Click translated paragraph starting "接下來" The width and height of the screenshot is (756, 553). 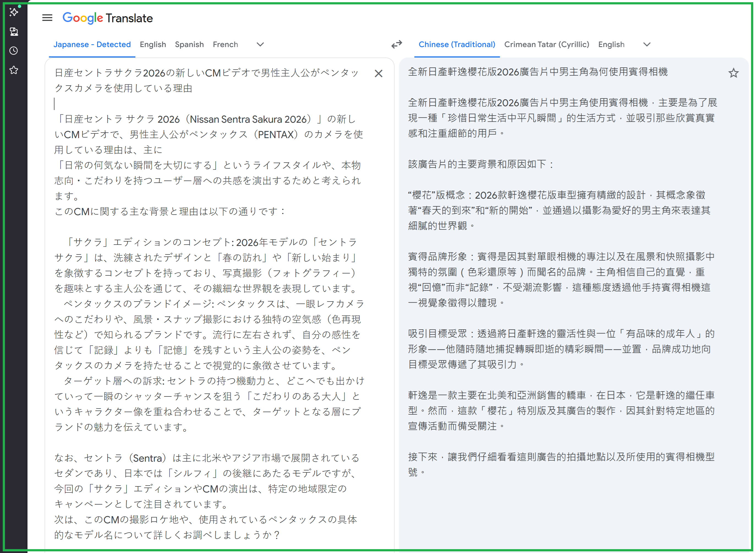pos(561,464)
